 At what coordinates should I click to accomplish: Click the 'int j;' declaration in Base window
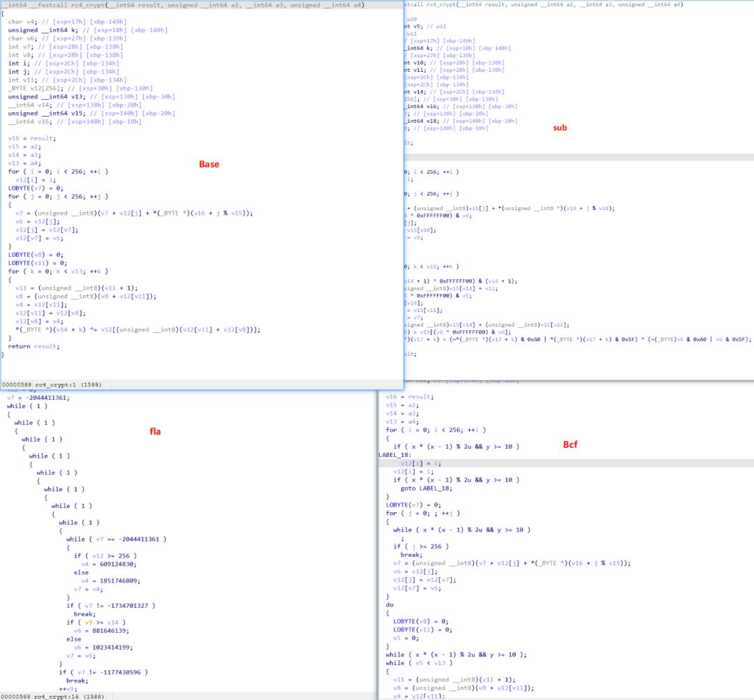tap(19, 72)
